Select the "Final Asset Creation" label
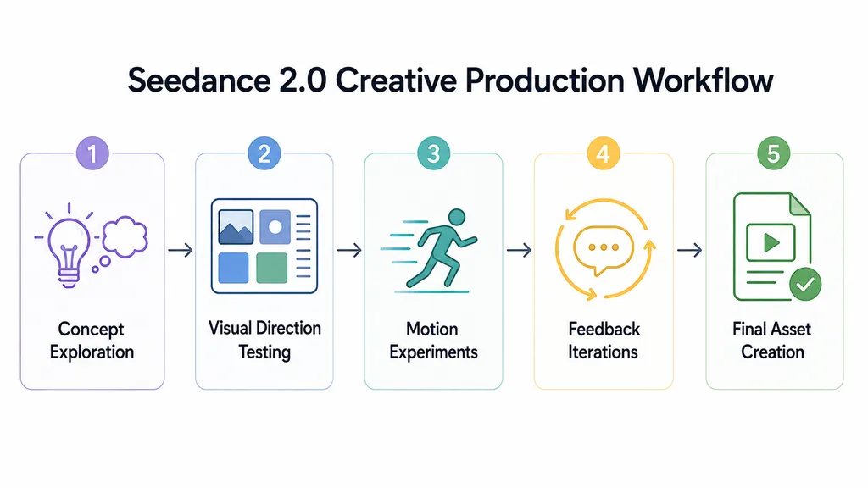This screenshot has height=488, width=868. tap(772, 341)
